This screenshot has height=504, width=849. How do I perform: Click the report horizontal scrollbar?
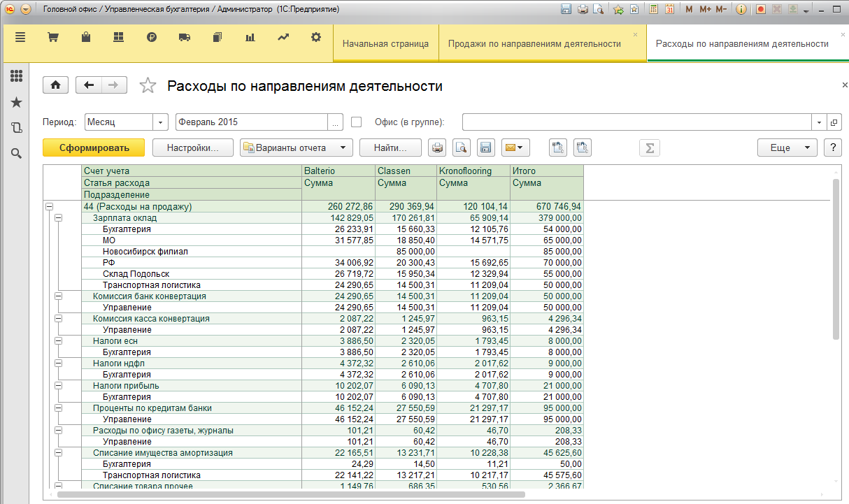tap(291, 494)
